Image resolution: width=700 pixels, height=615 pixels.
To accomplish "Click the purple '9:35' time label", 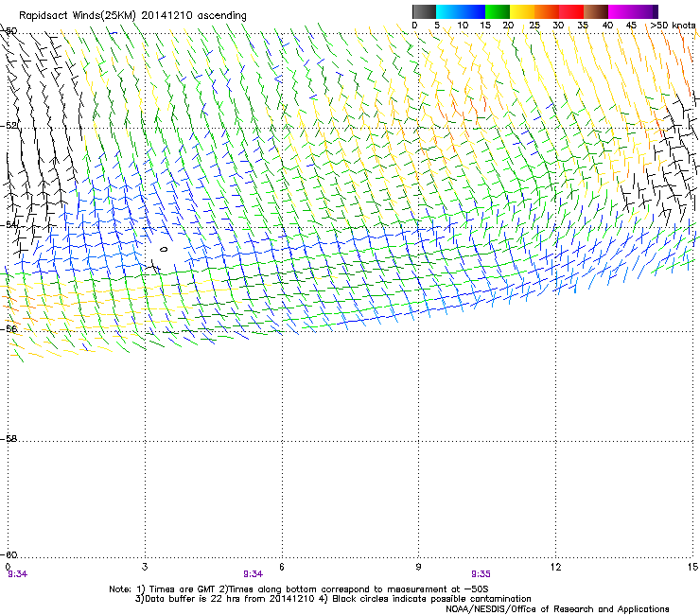I will pos(481,574).
